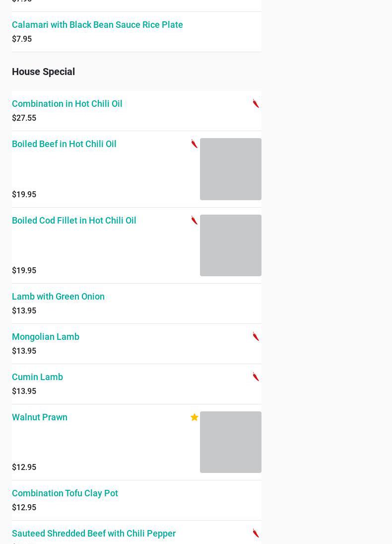Click spicy icon next to Mongolian Lamb

(x=256, y=336)
